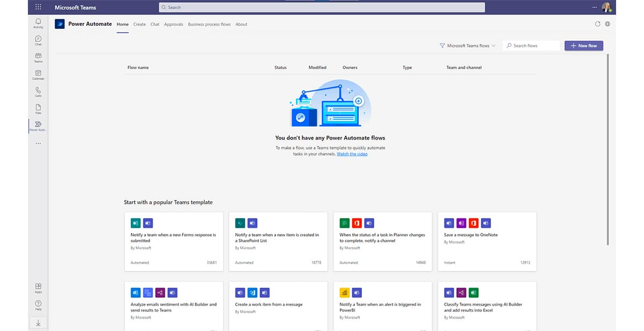Open the settings-and-more ellipsis in the title bar

594,8
